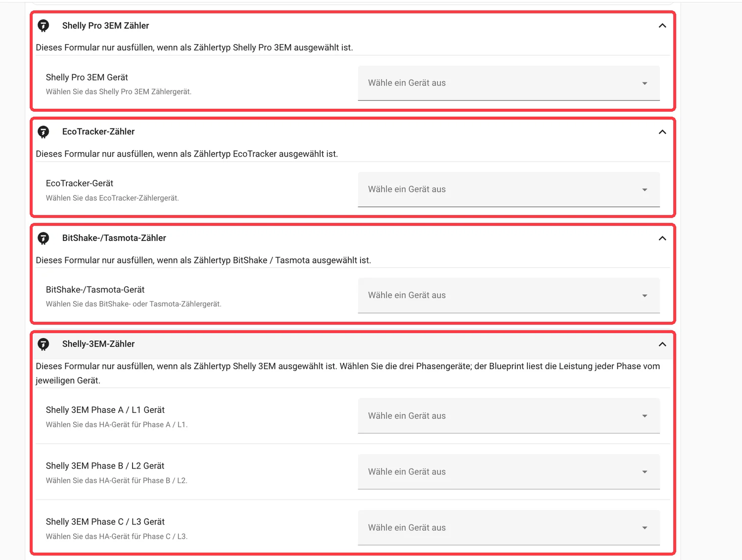
Task: Collapse the EcoTracker-Zähler section chevron
Action: pos(662,132)
